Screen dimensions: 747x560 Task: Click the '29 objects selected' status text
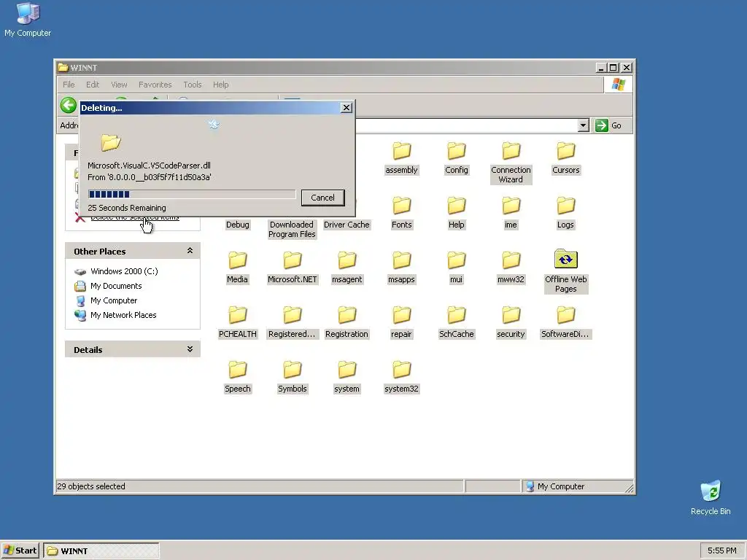pyautogui.click(x=91, y=486)
